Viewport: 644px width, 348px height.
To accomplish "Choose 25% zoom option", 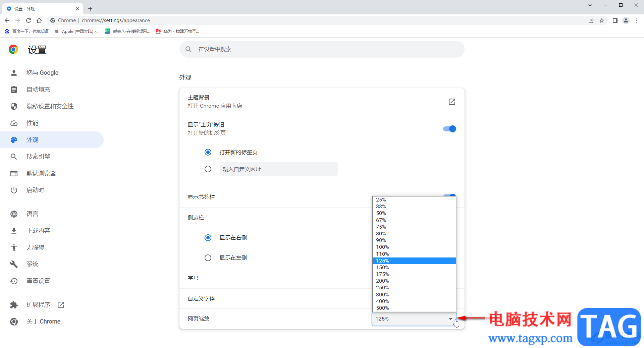I will coord(414,199).
